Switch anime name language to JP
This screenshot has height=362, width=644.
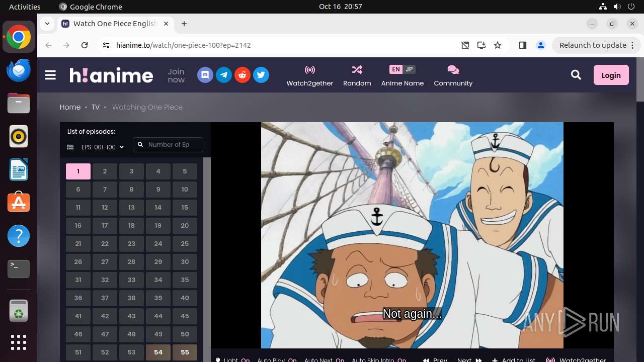click(409, 69)
